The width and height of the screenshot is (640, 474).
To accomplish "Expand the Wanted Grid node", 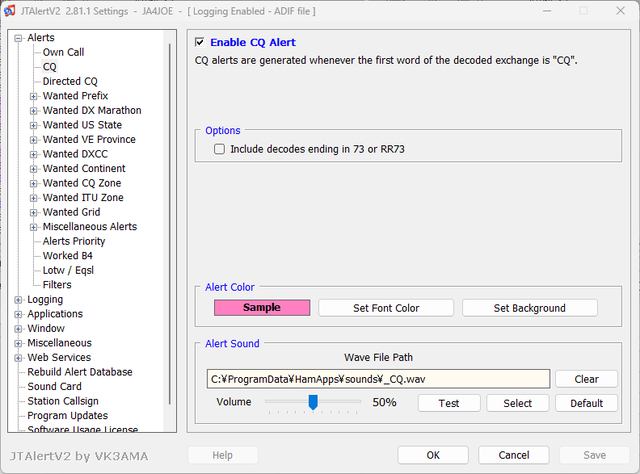I will click(x=33, y=213).
